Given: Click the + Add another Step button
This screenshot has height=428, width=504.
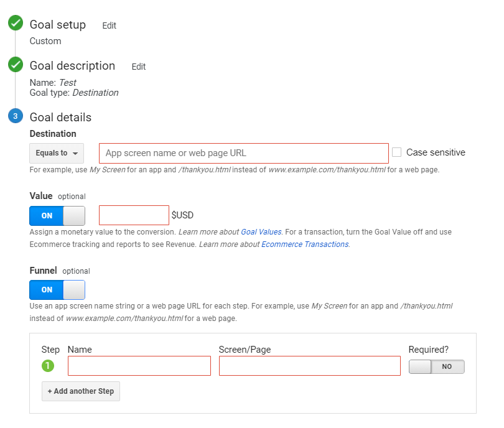Looking at the screenshot, I should 81,391.
